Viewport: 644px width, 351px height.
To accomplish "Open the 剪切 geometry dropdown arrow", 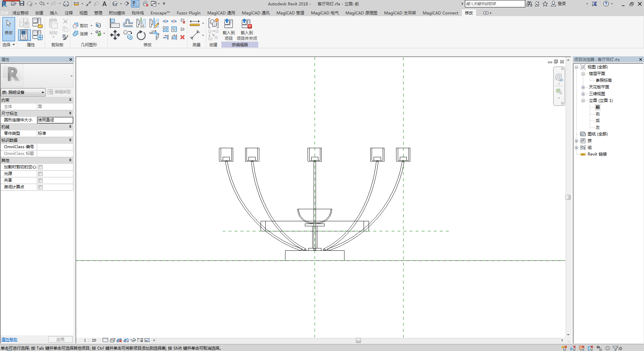I will 91,25.
